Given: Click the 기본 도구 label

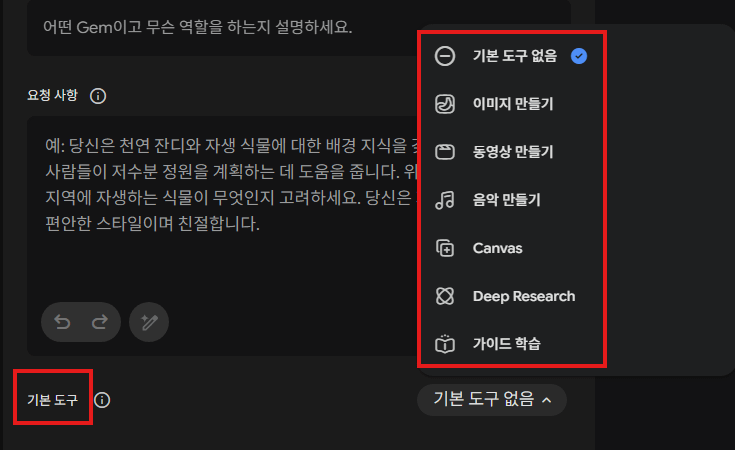Looking at the screenshot, I should pyautogui.click(x=52, y=400).
